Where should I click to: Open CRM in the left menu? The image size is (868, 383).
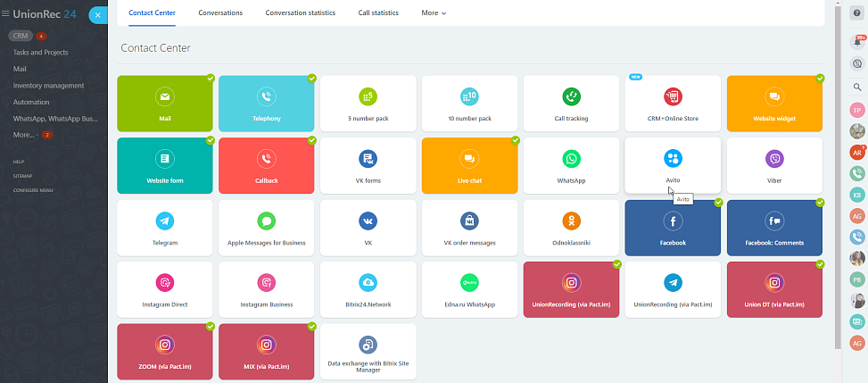click(21, 36)
